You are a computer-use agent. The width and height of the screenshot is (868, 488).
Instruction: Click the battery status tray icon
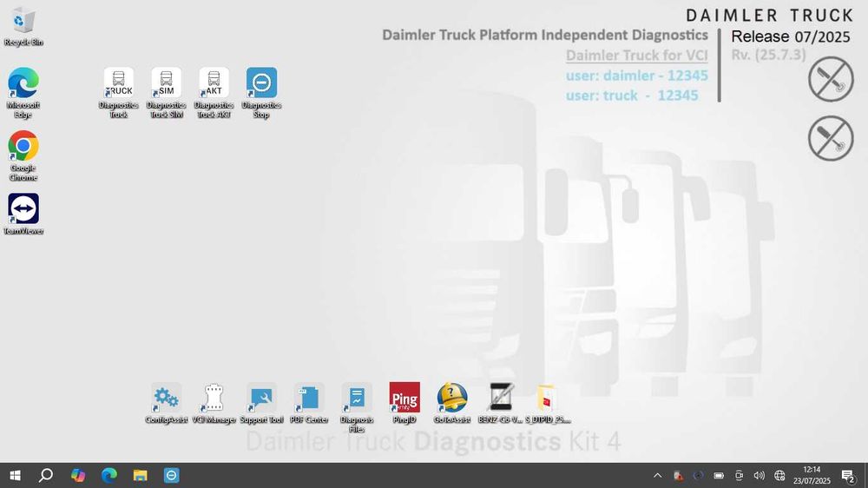719,475
